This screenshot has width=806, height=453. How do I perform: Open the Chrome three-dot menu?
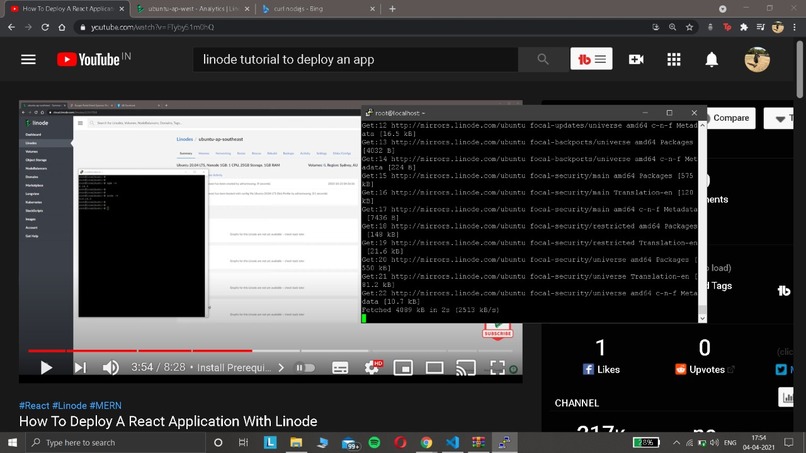point(795,27)
